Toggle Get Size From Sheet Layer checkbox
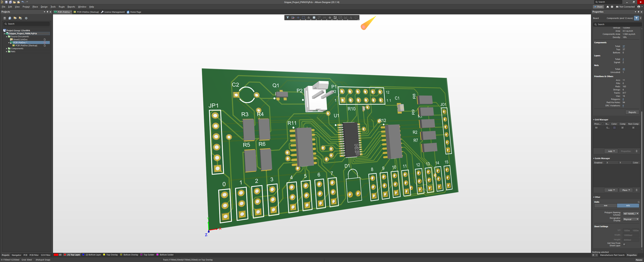Screen dimensions: 644x262 [624, 244]
